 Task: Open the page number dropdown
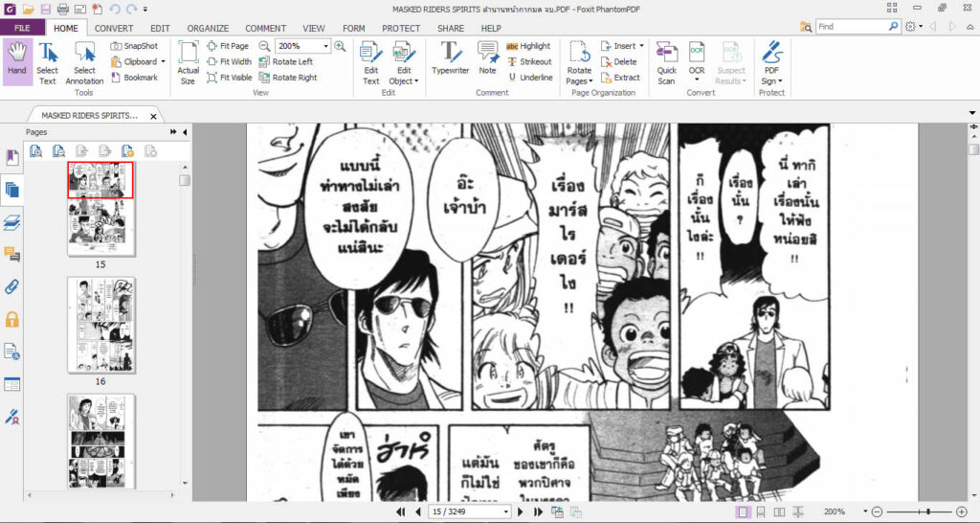coord(505,512)
